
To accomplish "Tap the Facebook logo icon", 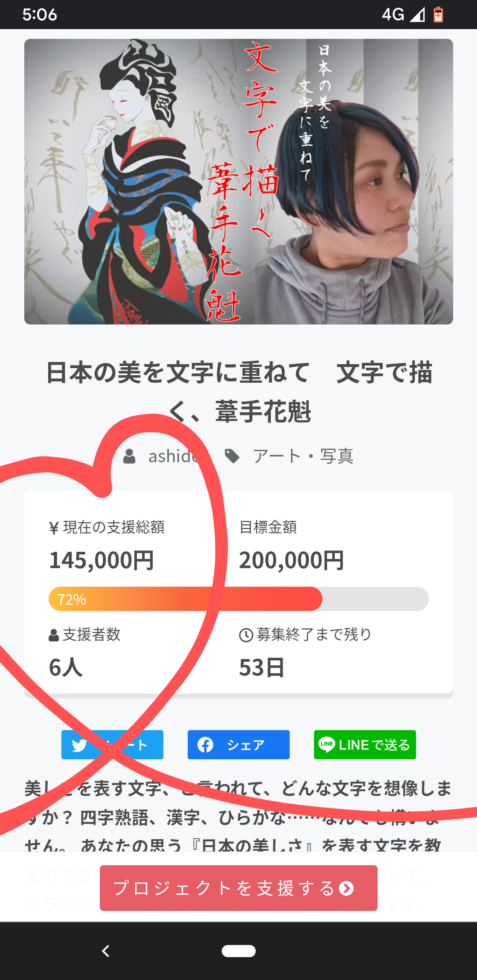I will click(205, 745).
